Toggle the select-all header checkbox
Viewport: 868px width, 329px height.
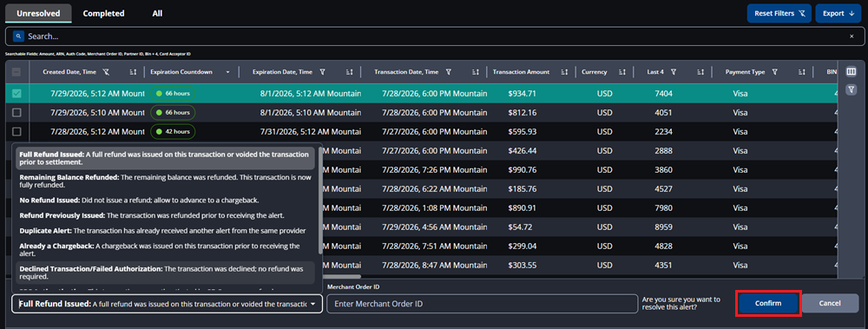pos(16,72)
